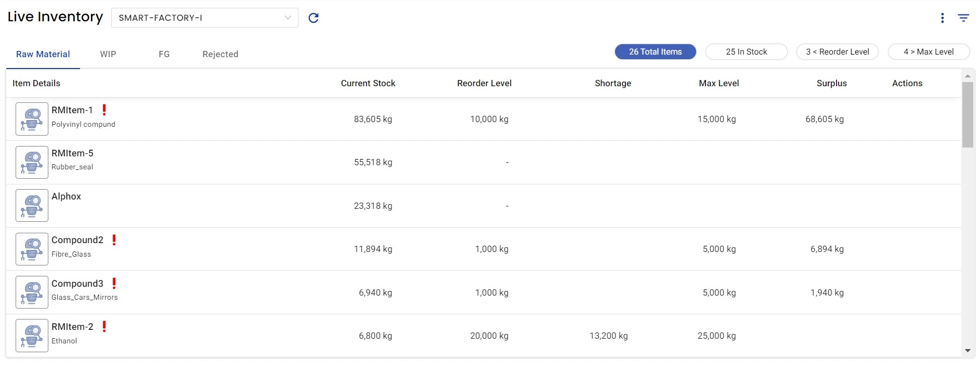Click the 10,000 kg reorder level value
The image size is (980, 373).
(x=489, y=119)
